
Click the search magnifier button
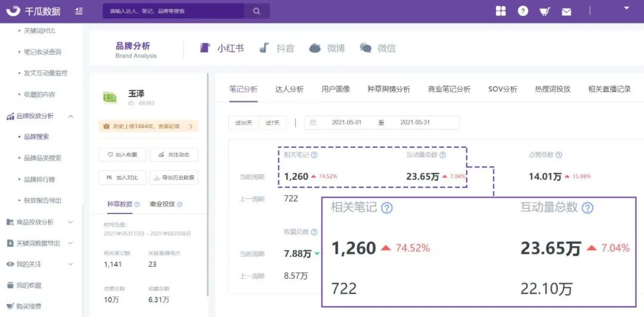256,11
